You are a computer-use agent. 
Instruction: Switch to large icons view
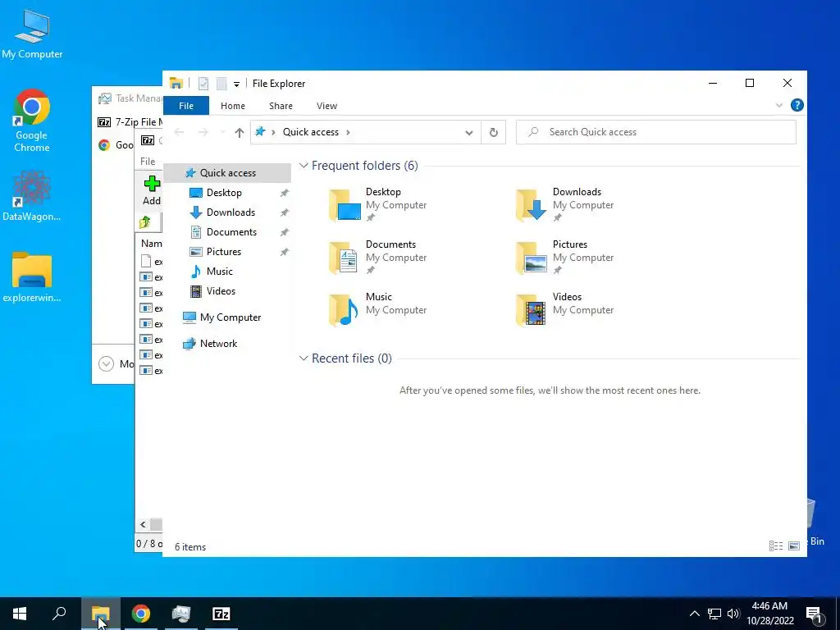coord(794,546)
